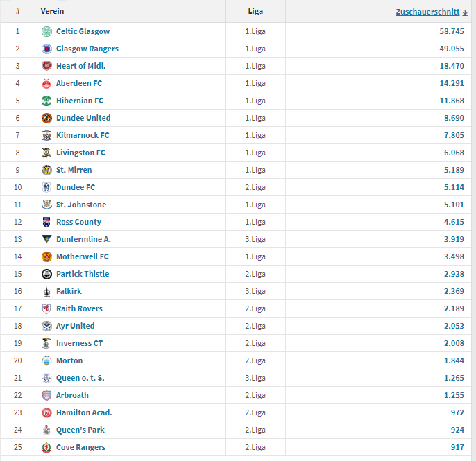Click the Celtic Glasgow club crest
Viewport: 476px width, 461px height.
pos(46,31)
